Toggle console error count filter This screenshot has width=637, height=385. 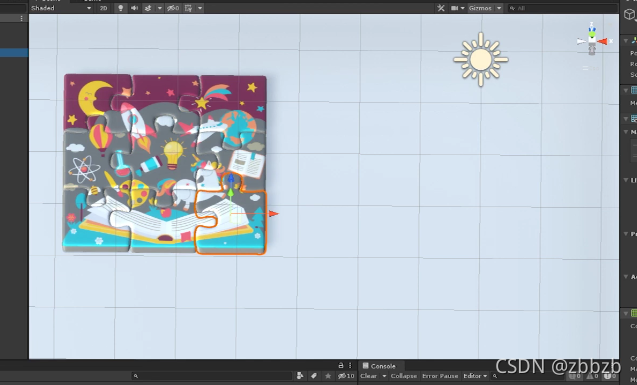[611, 376]
